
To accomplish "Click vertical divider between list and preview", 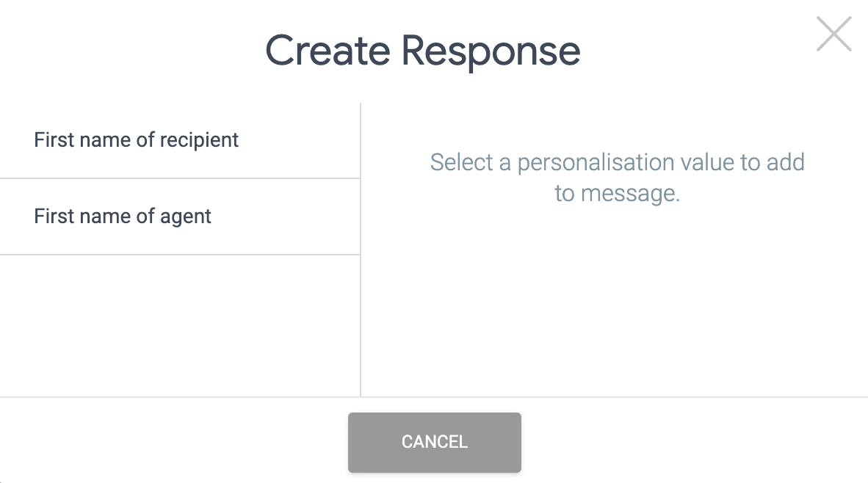I will click(x=361, y=249).
